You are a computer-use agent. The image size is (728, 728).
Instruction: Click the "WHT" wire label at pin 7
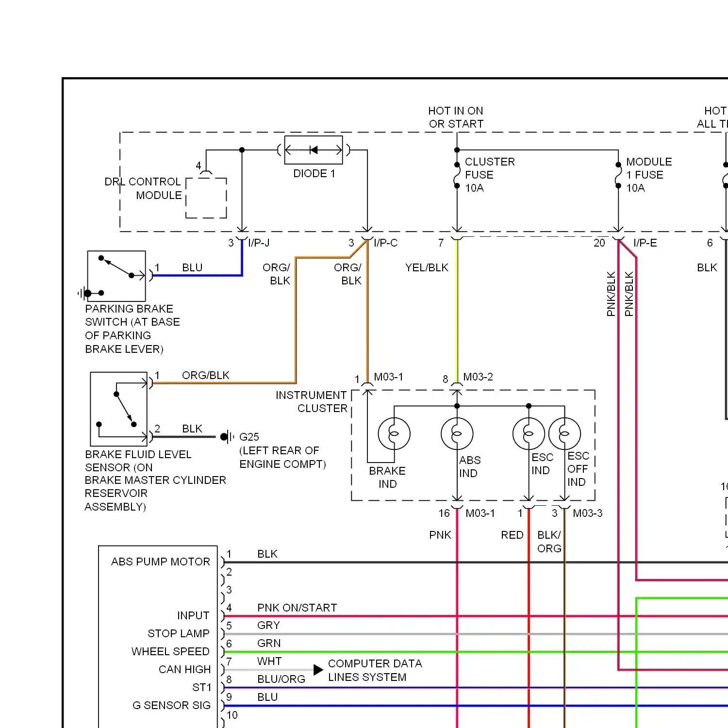point(269,661)
